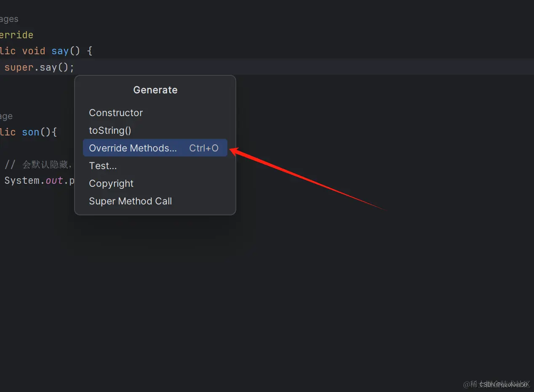
Task: Click the say method name in code
Action: [60, 51]
